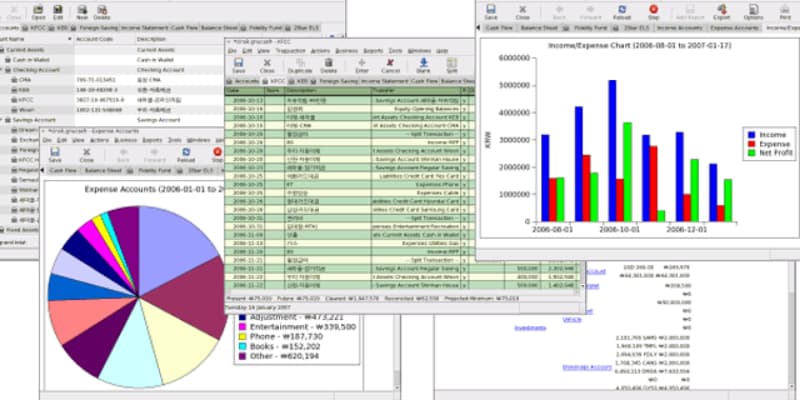Image resolution: width=800 pixels, height=400 pixels.
Task: Click Delete transaction icon in KFCC register
Action: 329,65
